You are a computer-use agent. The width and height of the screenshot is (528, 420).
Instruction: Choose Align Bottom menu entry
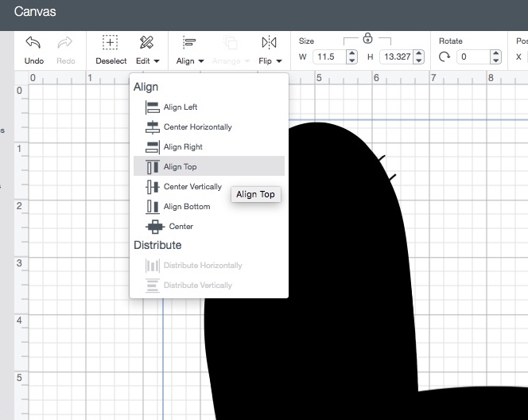pyautogui.click(x=209, y=207)
